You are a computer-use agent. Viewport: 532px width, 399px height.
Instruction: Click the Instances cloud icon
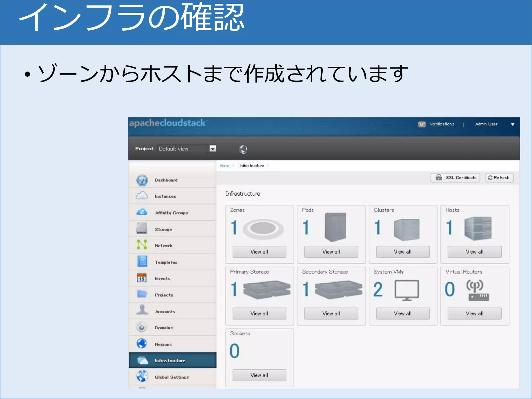(x=142, y=196)
